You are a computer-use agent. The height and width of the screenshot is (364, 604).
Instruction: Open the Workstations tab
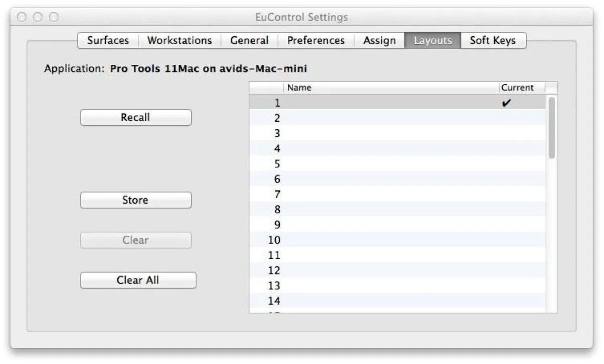click(x=179, y=41)
